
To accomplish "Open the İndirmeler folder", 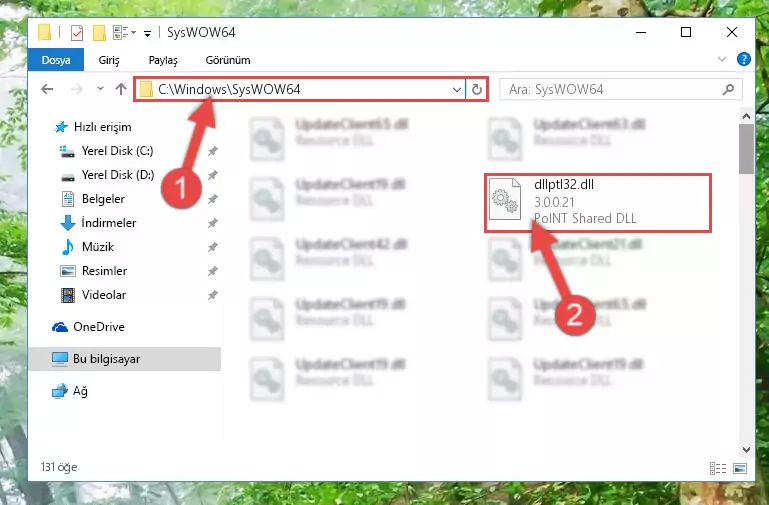I will 108,223.
